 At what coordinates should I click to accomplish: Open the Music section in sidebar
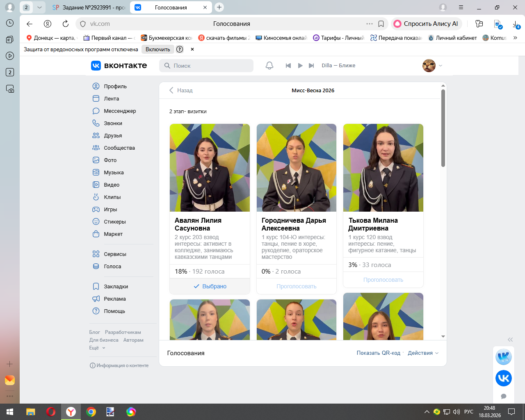point(114,172)
